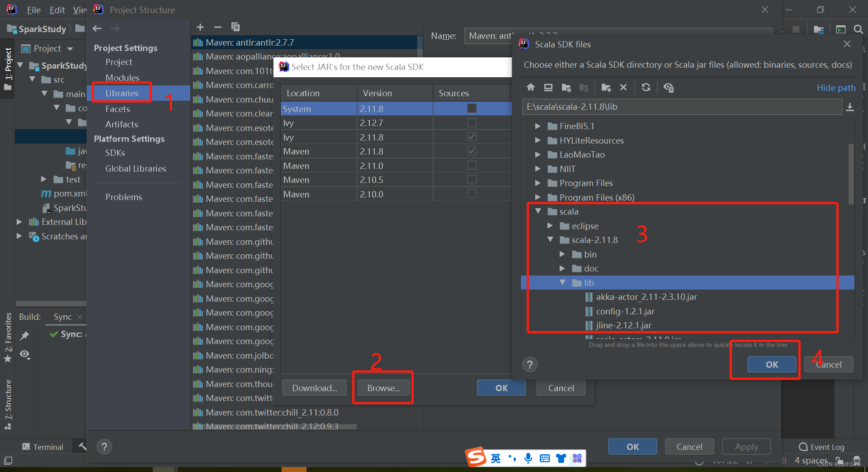This screenshot has width=868, height=472.
Task: Open Sogou soft keyboard icon
Action: (x=545, y=458)
